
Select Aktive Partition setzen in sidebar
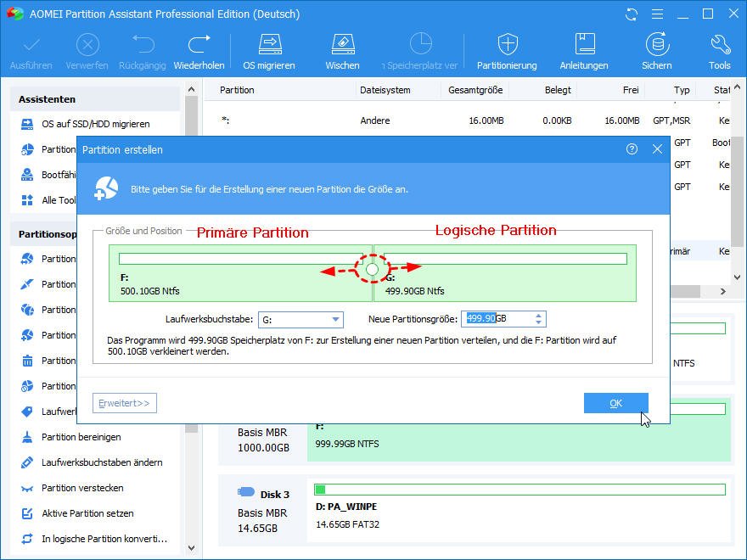[87, 513]
